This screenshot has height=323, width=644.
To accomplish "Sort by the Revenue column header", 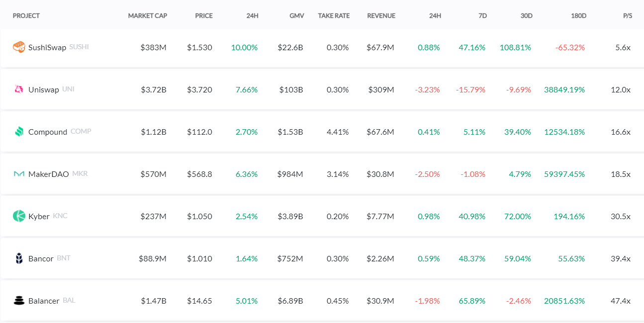I will 381,16.
